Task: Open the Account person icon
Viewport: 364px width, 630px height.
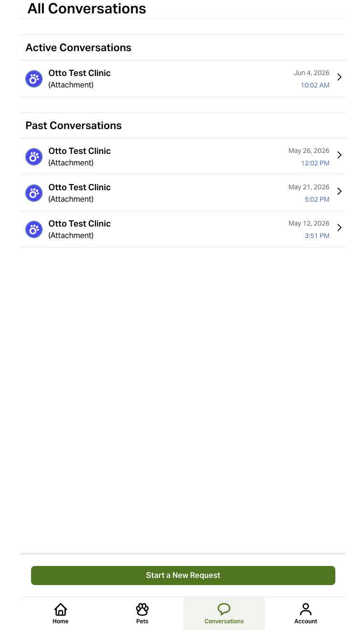Action: (306, 609)
